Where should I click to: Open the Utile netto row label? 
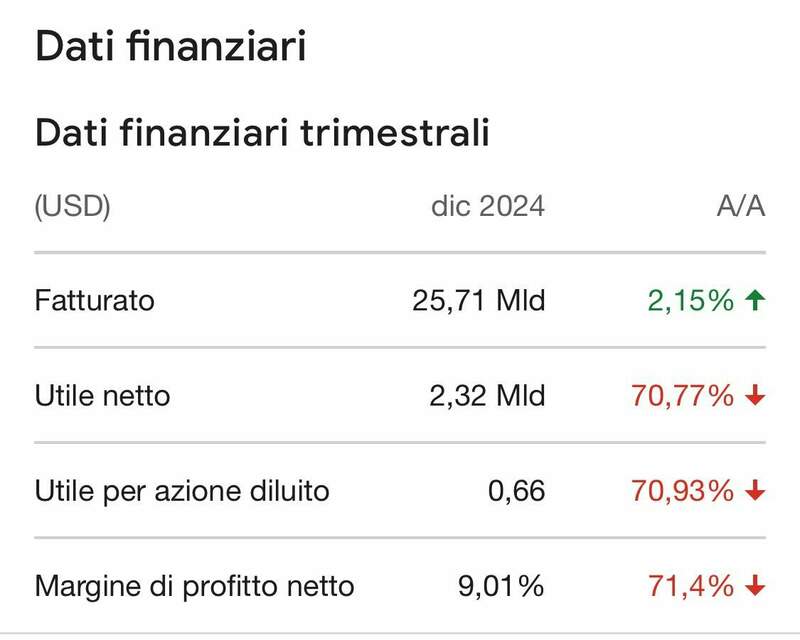tap(103, 396)
